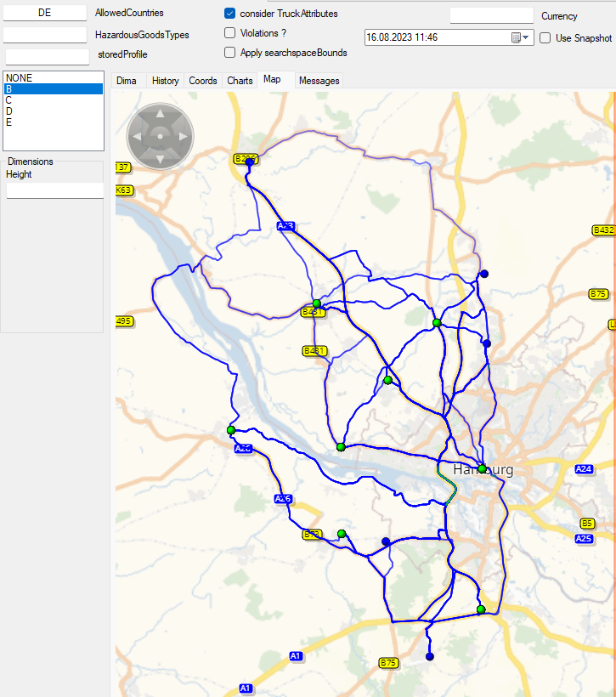616x697 pixels.
Task: Open the Messages tab
Action: coord(319,81)
